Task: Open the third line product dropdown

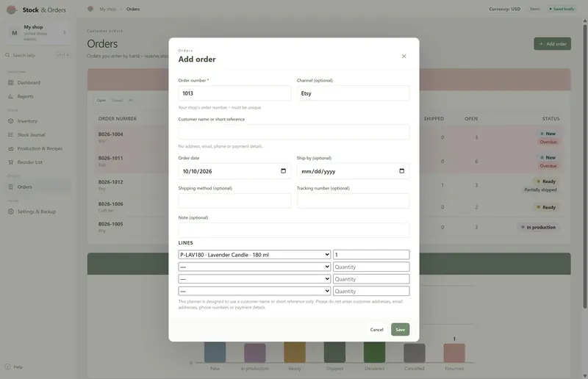Action: coord(254,279)
